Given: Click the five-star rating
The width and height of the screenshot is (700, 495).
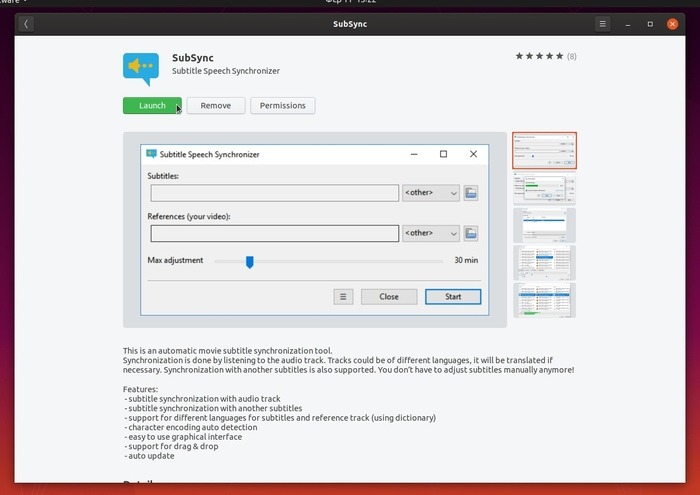Looking at the screenshot, I should point(539,56).
